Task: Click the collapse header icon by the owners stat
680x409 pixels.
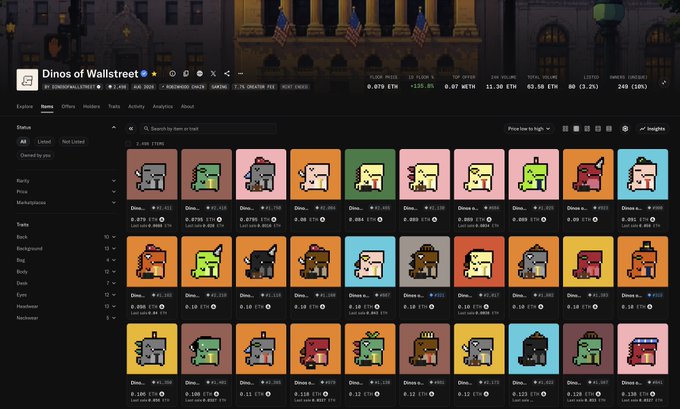Action: (x=664, y=82)
